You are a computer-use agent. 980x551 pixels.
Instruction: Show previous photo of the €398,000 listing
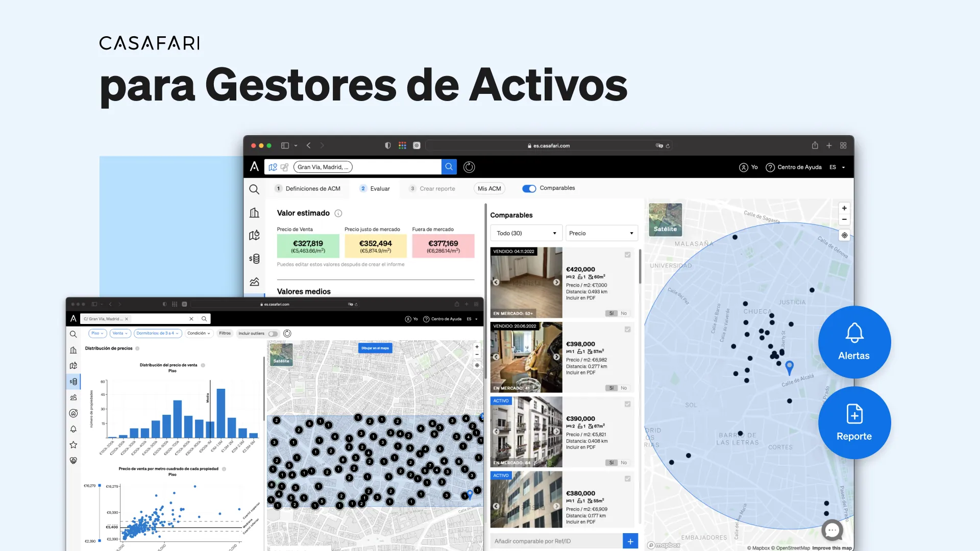(496, 357)
